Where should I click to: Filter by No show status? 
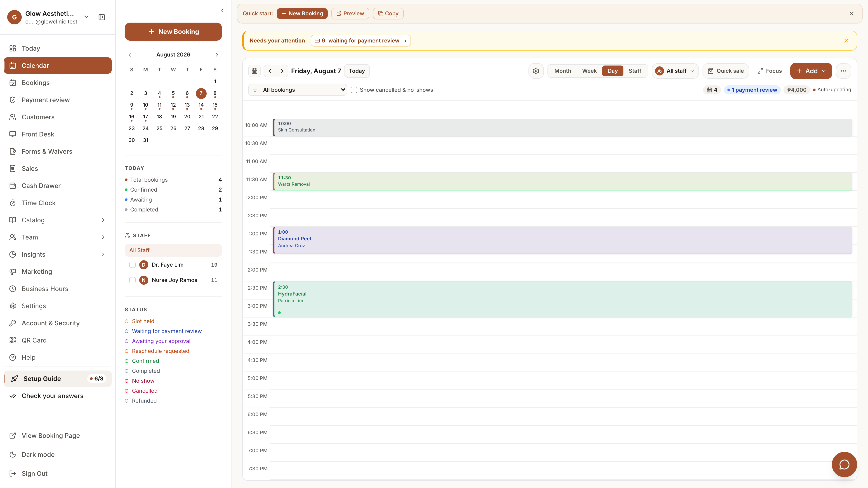coord(139,380)
